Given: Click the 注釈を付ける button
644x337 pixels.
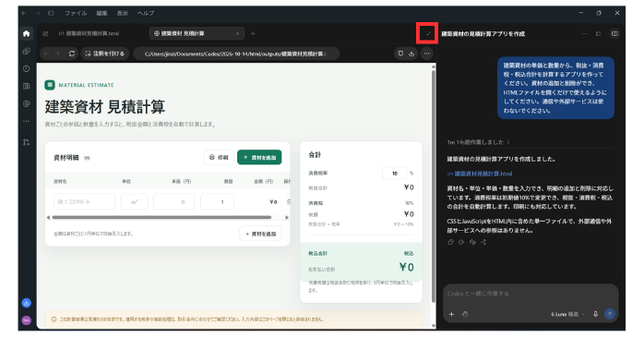Looking at the screenshot, I should click(x=105, y=54).
